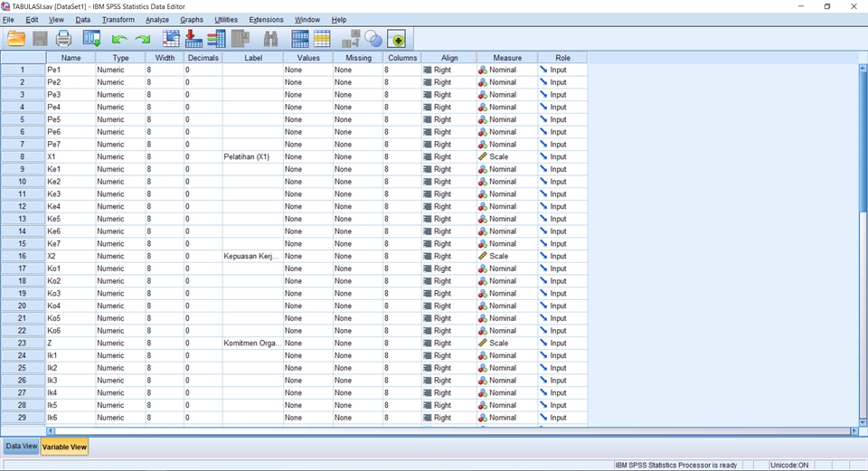Click the Split File icon
Screen dimensions: 868x471
(300, 39)
